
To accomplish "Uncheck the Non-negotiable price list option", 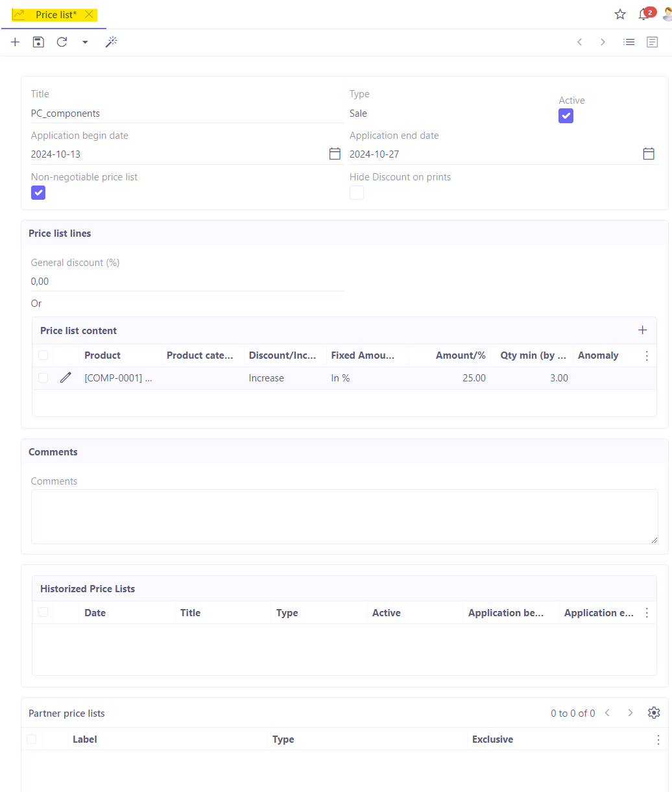I will (38, 193).
